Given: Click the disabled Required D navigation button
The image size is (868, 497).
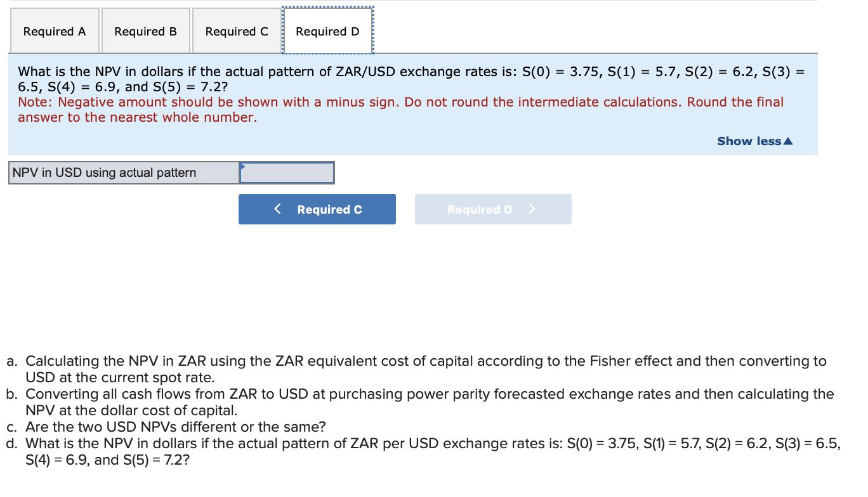Looking at the screenshot, I should (493, 209).
